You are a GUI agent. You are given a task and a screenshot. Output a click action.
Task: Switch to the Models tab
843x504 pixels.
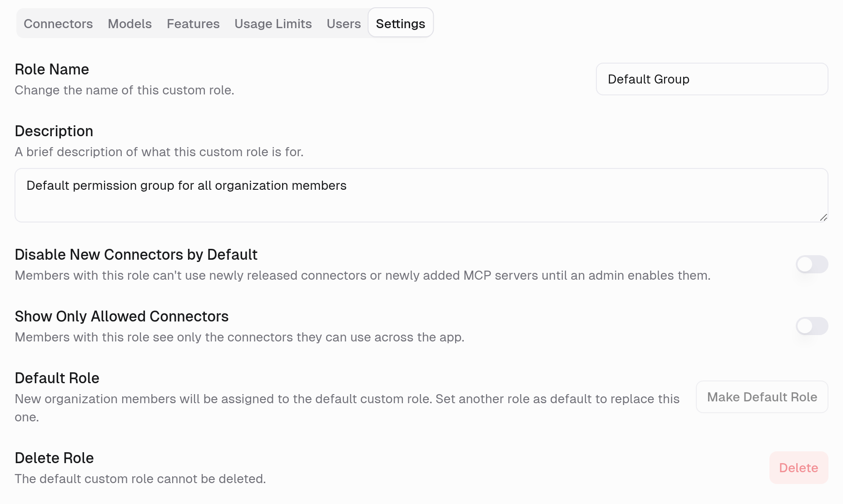coord(130,24)
